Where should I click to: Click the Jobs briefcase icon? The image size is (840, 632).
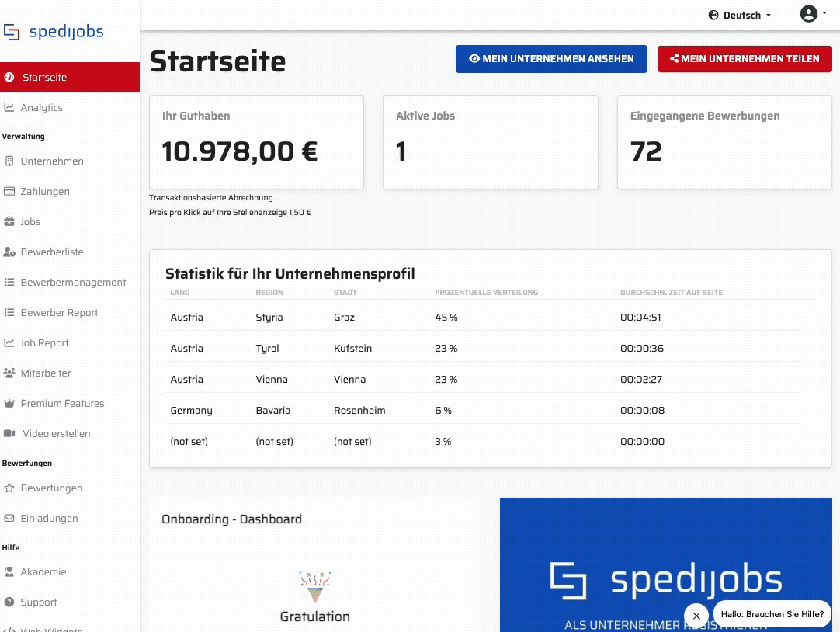point(9,222)
